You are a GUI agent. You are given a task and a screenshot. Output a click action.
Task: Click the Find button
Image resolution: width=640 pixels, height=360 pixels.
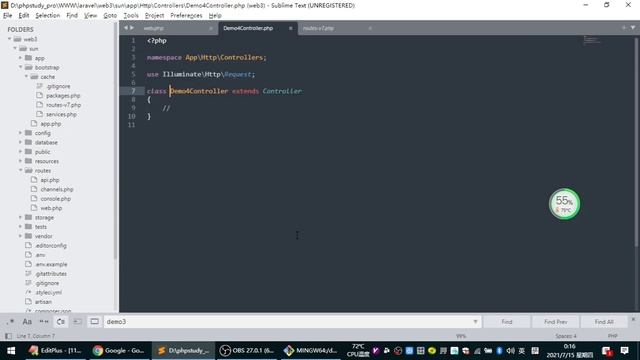click(507, 322)
